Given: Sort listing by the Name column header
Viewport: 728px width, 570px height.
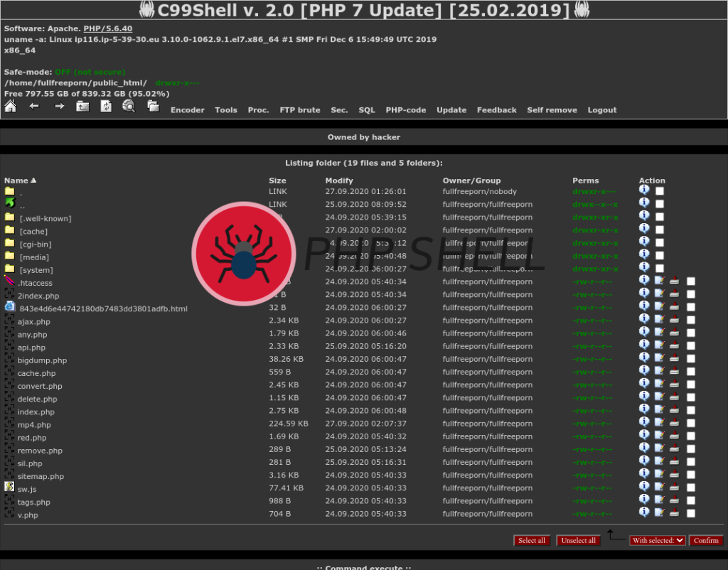Looking at the screenshot, I should click(16, 181).
